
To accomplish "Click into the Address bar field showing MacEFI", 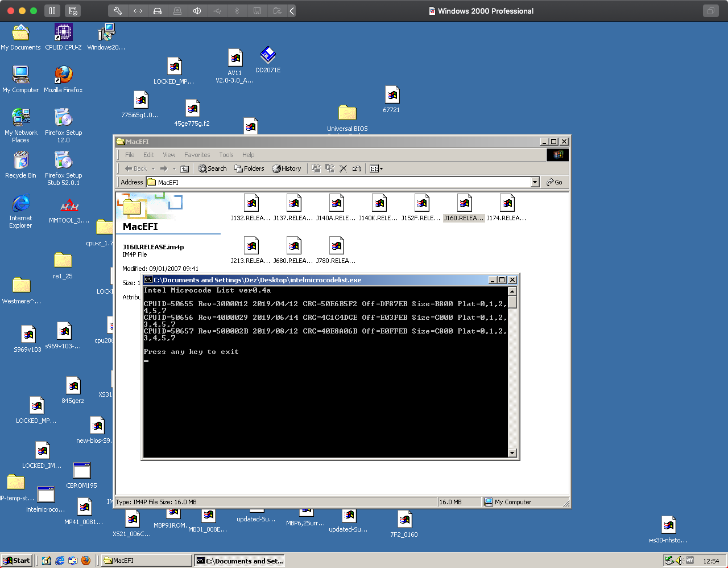I will pos(338,182).
